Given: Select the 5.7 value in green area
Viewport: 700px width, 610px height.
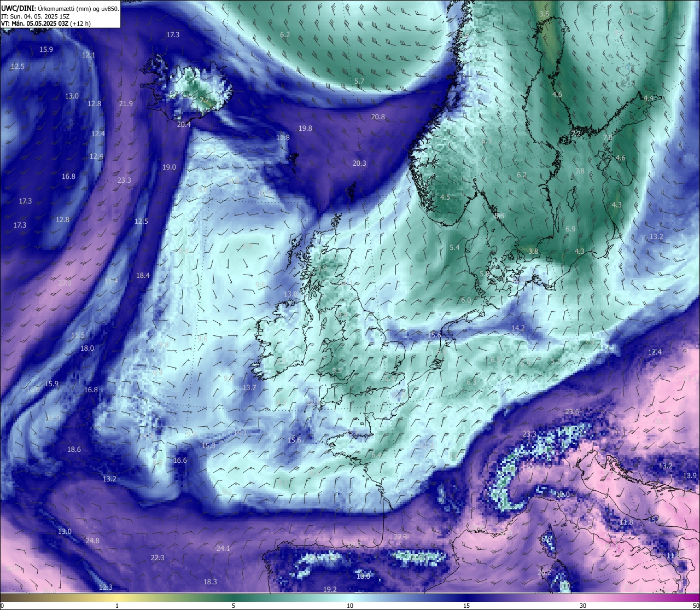Looking at the screenshot, I should (359, 82).
